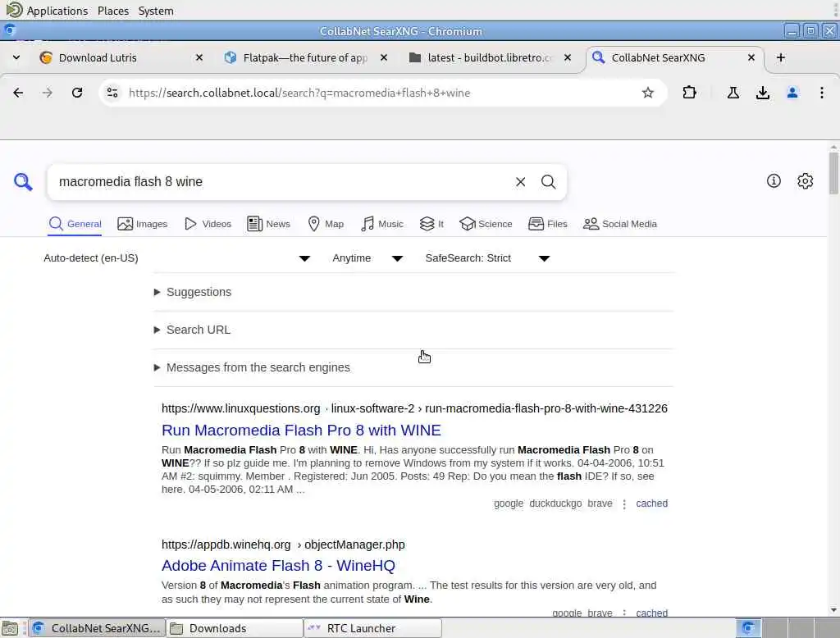Open cached link for linuxquestions result
The width and height of the screenshot is (840, 638).
tap(651, 504)
